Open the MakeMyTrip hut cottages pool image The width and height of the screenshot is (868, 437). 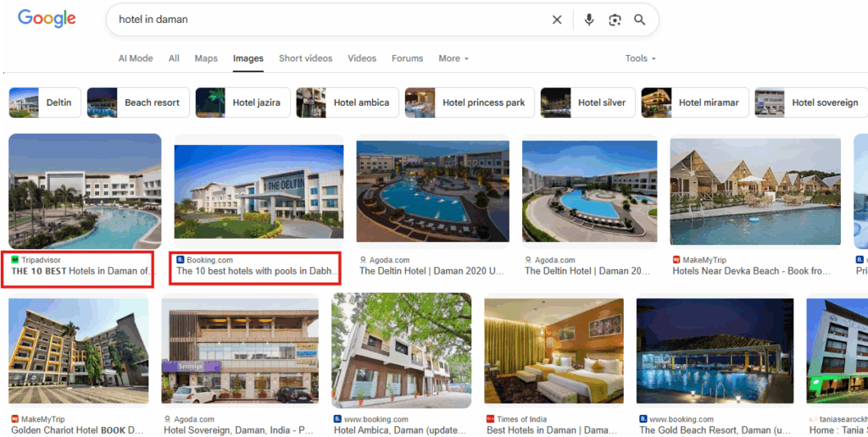(755, 191)
